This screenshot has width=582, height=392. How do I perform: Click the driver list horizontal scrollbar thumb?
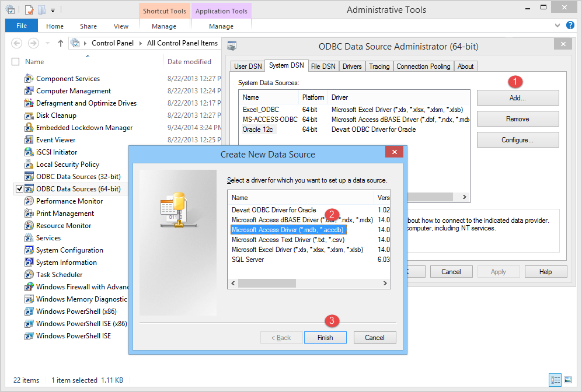(267, 283)
